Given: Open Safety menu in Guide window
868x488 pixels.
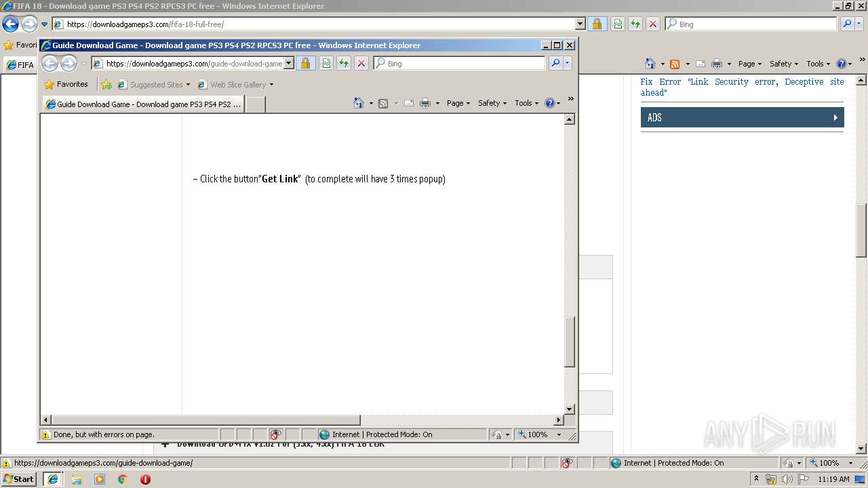Looking at the screenshot, I should [x=492, y=103].
